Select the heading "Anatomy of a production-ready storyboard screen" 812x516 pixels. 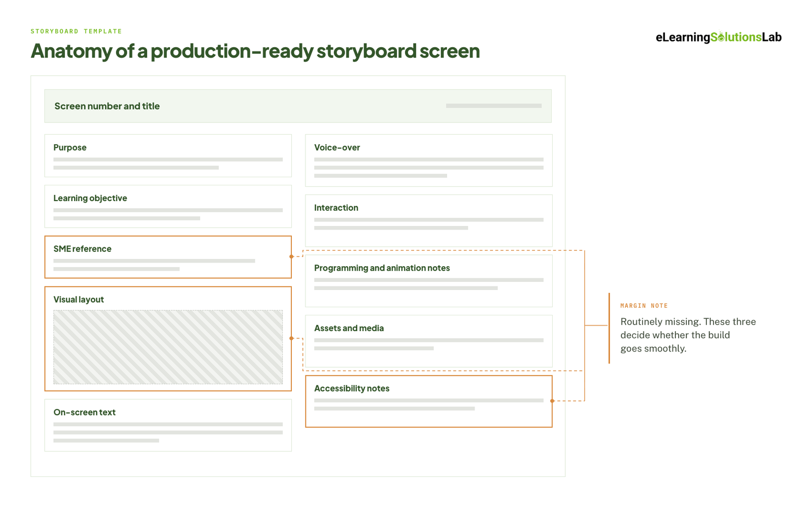tap(255, 51)
